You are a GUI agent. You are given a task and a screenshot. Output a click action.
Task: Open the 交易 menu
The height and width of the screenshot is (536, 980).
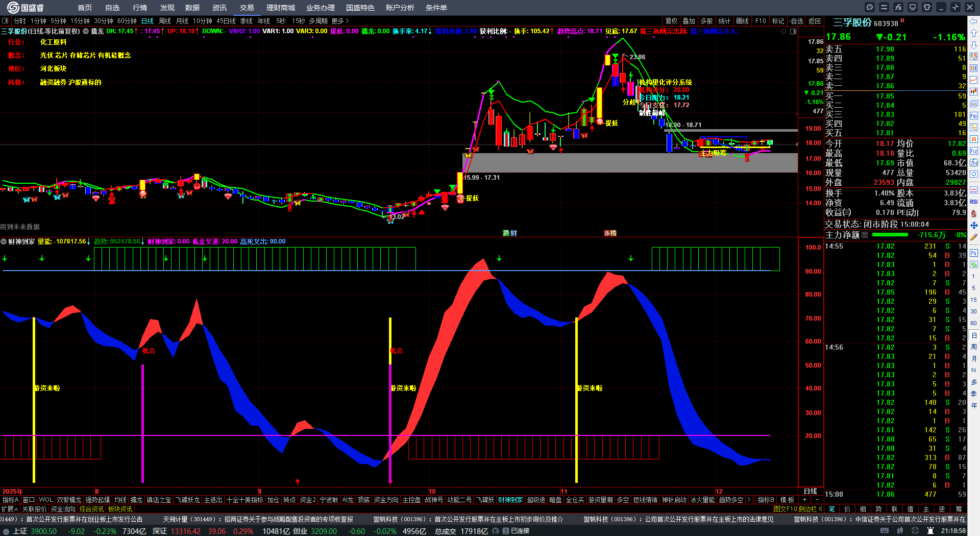coord(247,8)
